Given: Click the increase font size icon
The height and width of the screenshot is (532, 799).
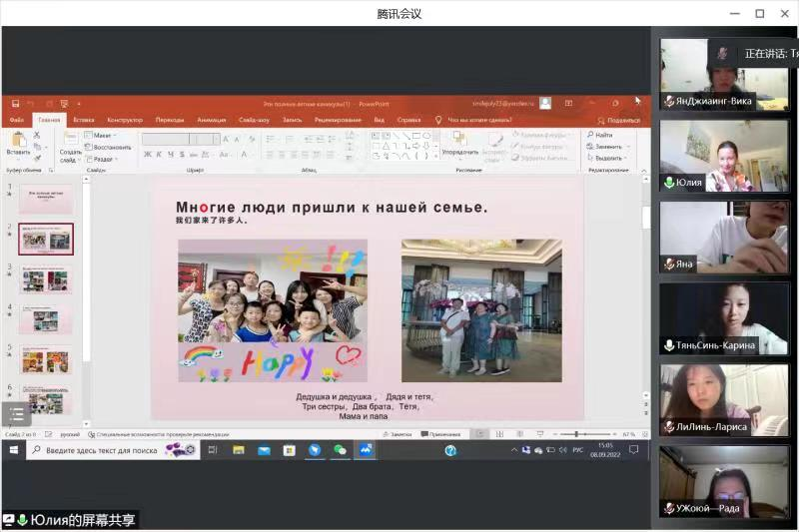Looking at the screenshot, I should 226,139.
